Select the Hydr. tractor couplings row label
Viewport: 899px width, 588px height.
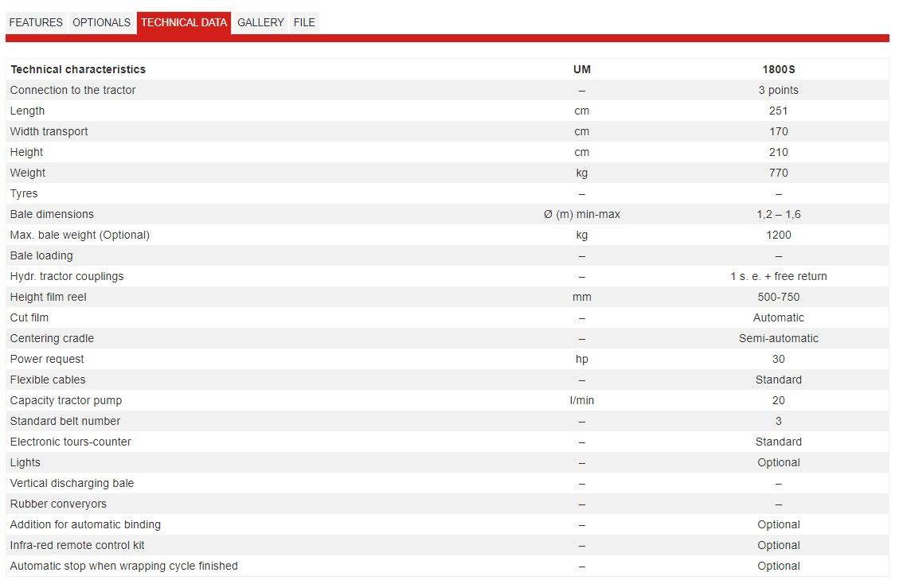pos(67,276)
